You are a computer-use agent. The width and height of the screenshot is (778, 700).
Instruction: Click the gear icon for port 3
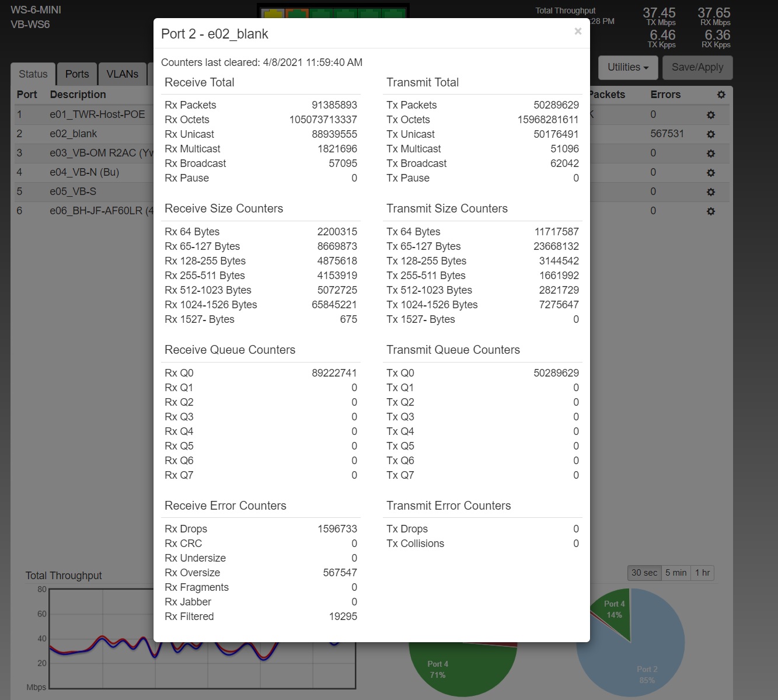coord(710,154)
